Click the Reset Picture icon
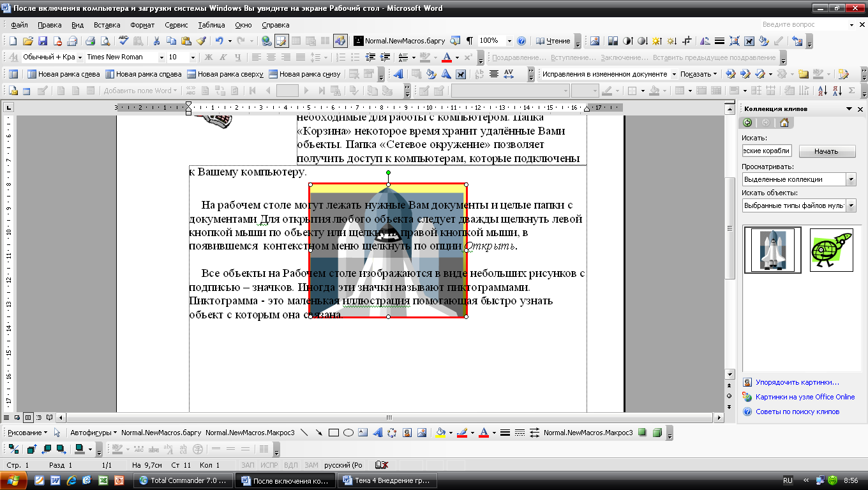 [x=797, y=41]
